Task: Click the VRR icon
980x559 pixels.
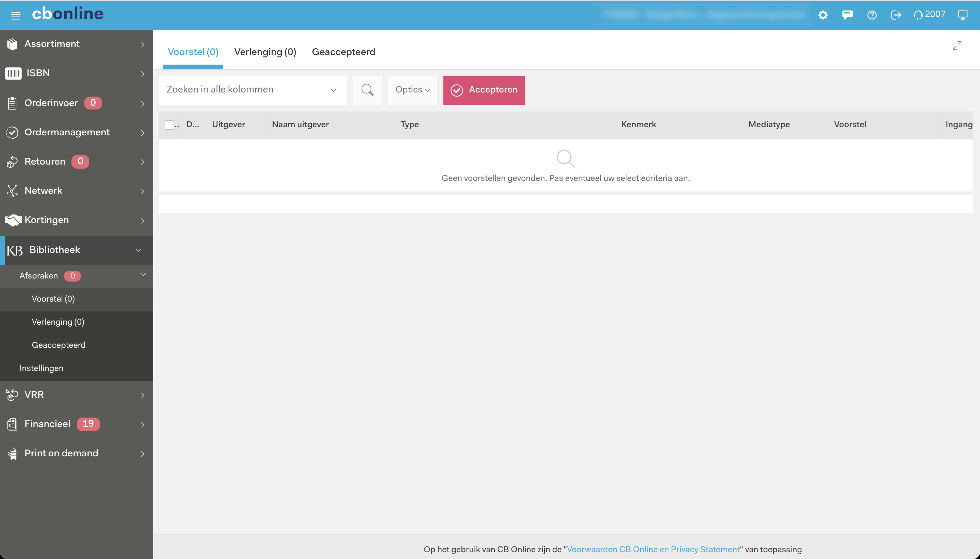Action: (12, 395)
